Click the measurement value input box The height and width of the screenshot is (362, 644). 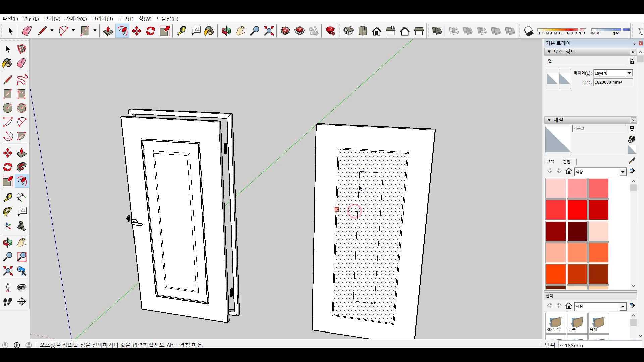click(x=600, y=345)
